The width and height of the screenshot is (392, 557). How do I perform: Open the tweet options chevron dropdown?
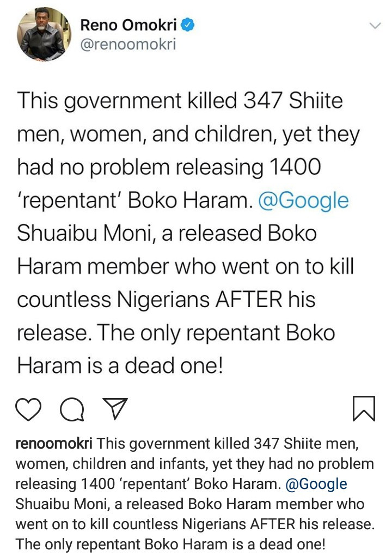(x=375, y=26)
